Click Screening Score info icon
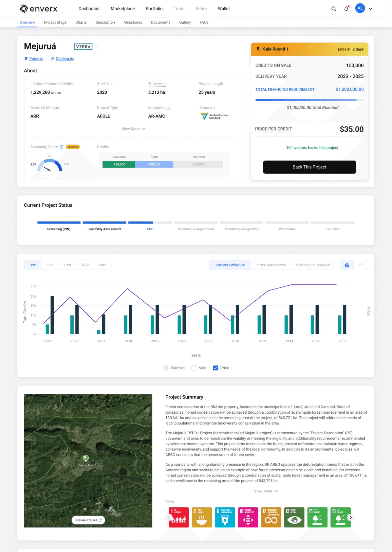Image resolution: width=392 pixels, height=552 pixels. coord(62,147)
